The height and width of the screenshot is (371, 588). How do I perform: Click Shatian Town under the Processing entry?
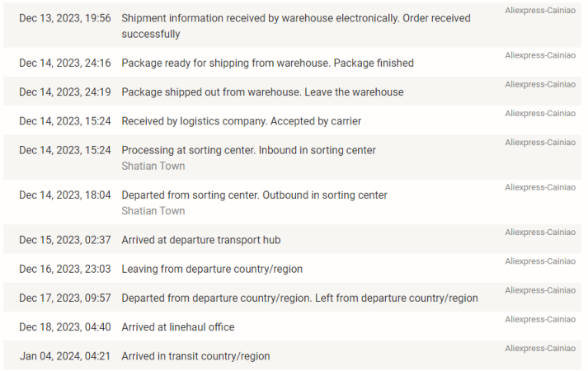tap(153, 166)
